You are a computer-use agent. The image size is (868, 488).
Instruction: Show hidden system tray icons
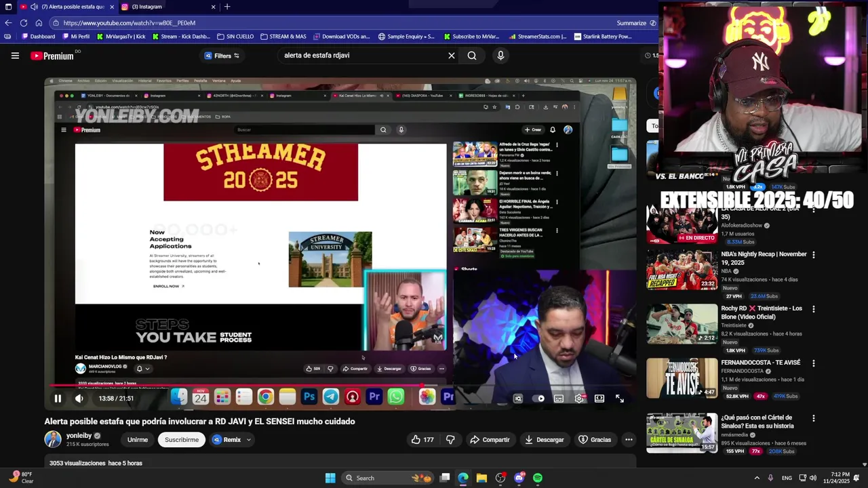pos(757,478)
